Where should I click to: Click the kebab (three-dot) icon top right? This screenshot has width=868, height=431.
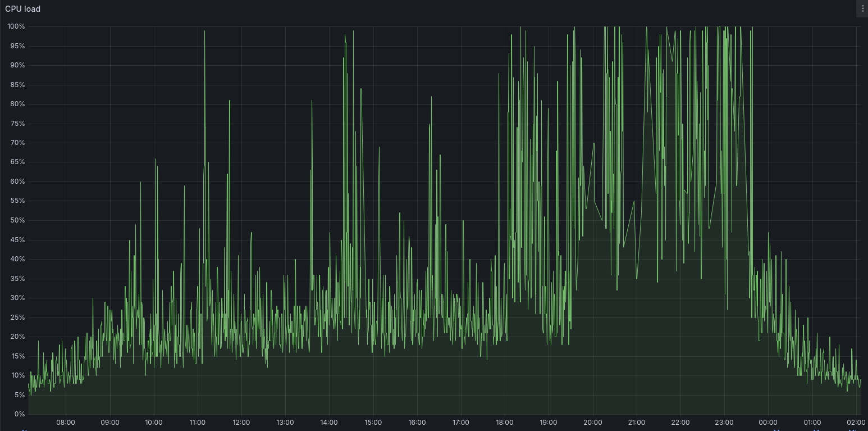click(x=863, y=8)
